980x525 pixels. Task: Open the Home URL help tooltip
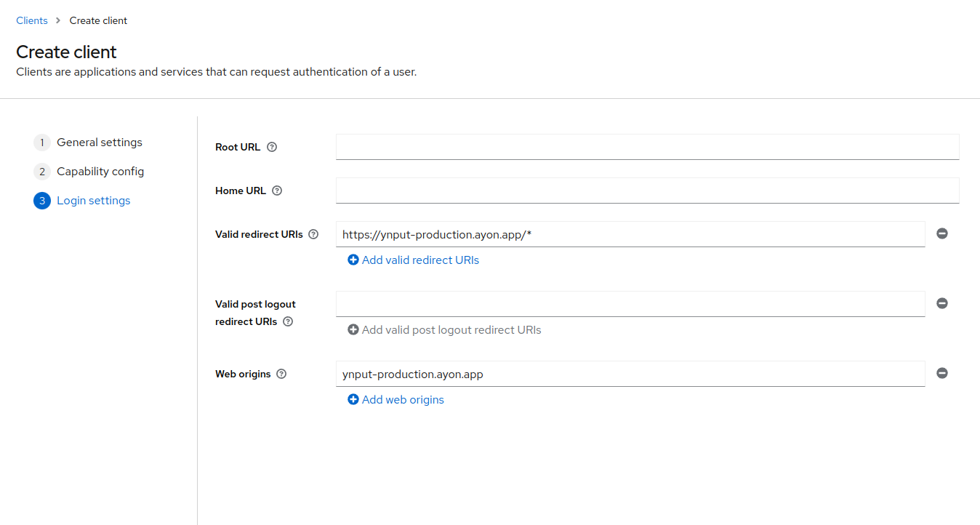(x=277, y=191)
